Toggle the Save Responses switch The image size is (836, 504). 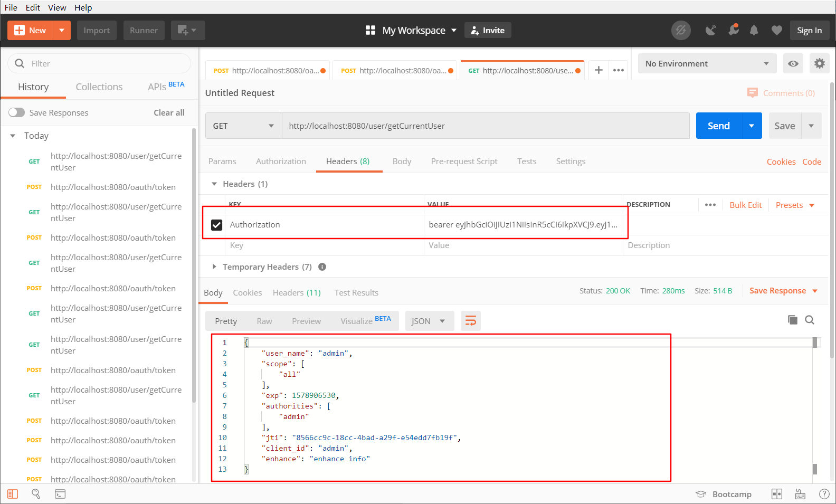pos(16,112)
